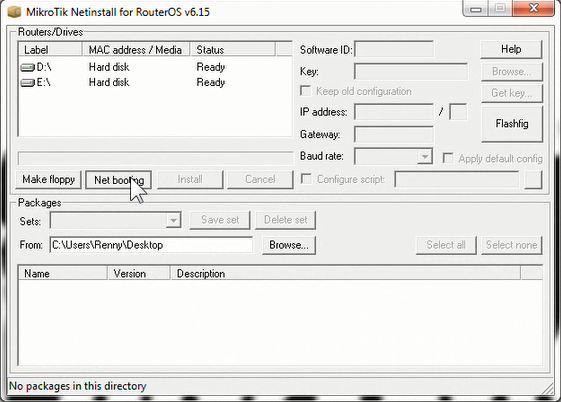
Task: Click the Netinstall box icon in title bar
Action: click(14, 12)
